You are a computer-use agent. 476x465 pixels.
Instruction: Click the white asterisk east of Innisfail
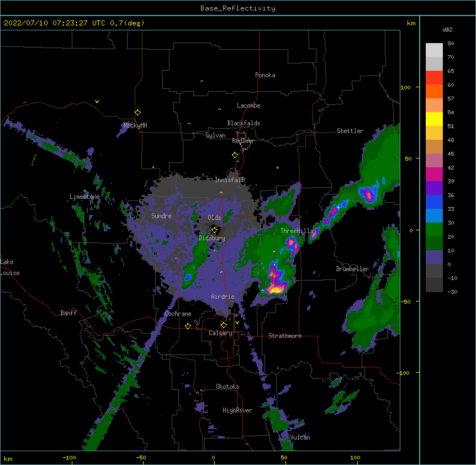point(277,167)
